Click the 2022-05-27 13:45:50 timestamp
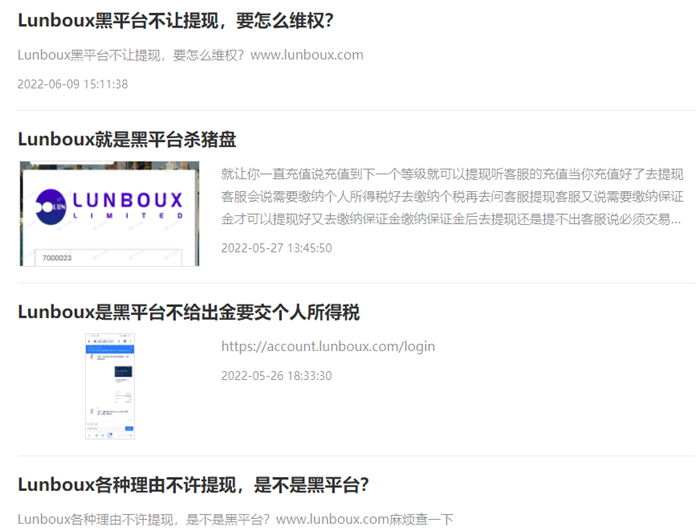 276,248
